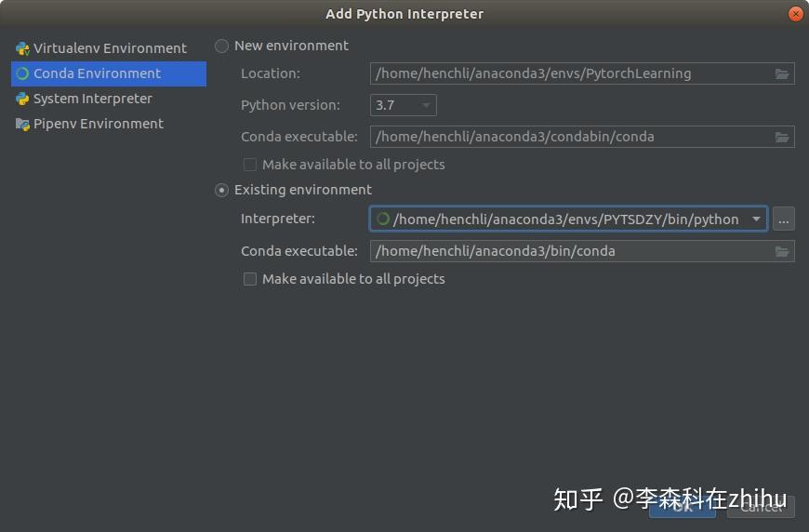Click the Virtualenv Environment python icon

click(x=22, y=48)
